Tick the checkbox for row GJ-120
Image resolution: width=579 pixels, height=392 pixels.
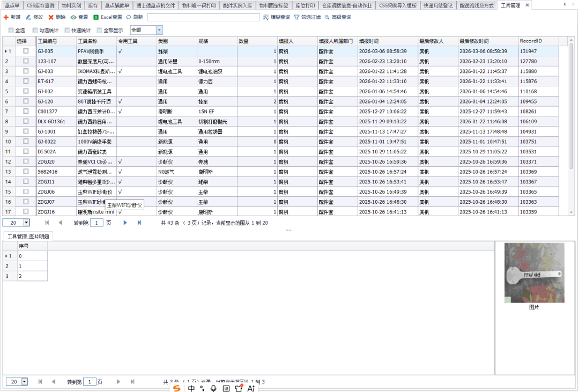[x=26, y=101]
